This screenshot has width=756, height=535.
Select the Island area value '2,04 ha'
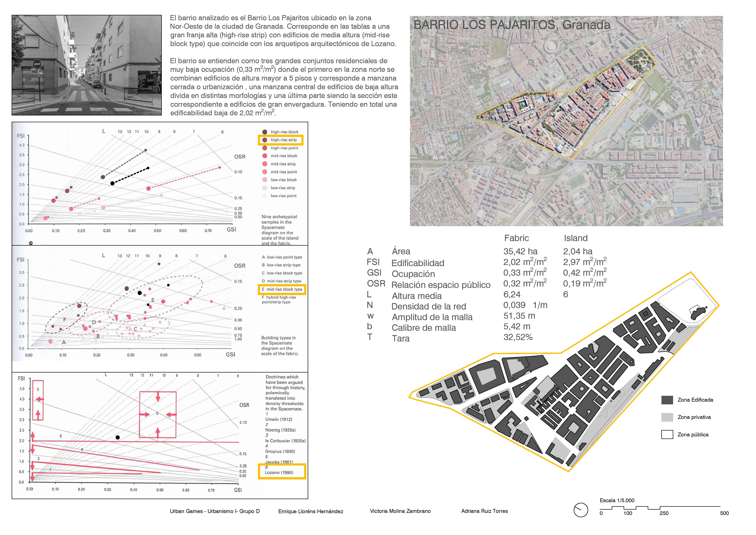click(x=578, y=251)
